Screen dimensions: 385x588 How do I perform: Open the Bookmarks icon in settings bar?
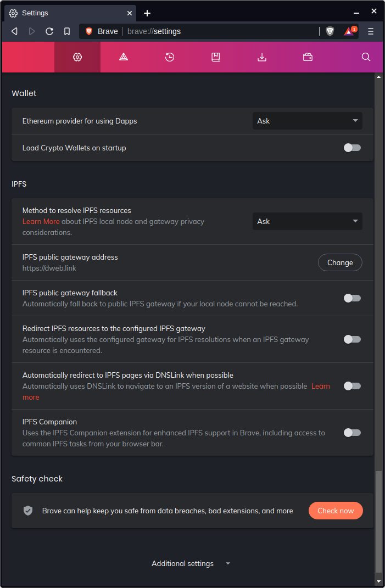click(216, 57)
